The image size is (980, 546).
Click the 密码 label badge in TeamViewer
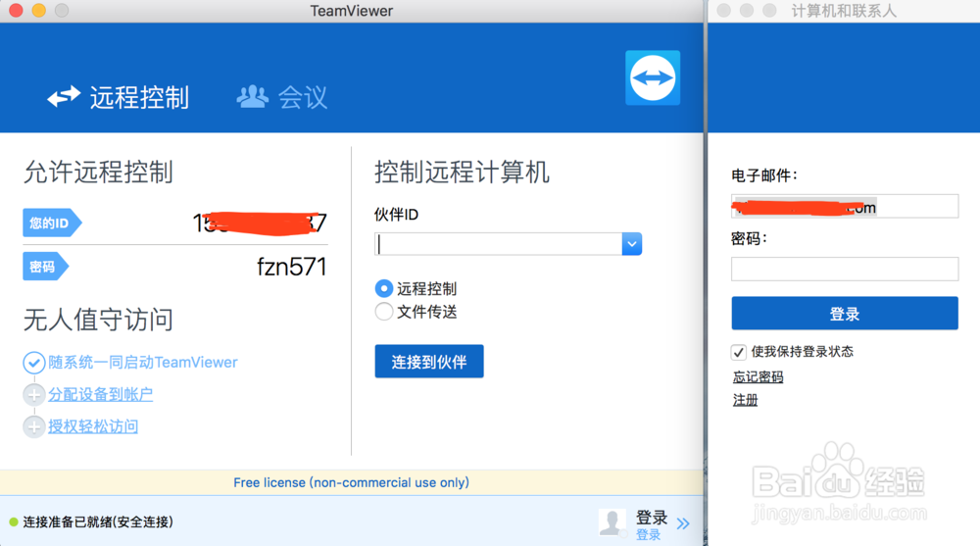coord(46,267)
